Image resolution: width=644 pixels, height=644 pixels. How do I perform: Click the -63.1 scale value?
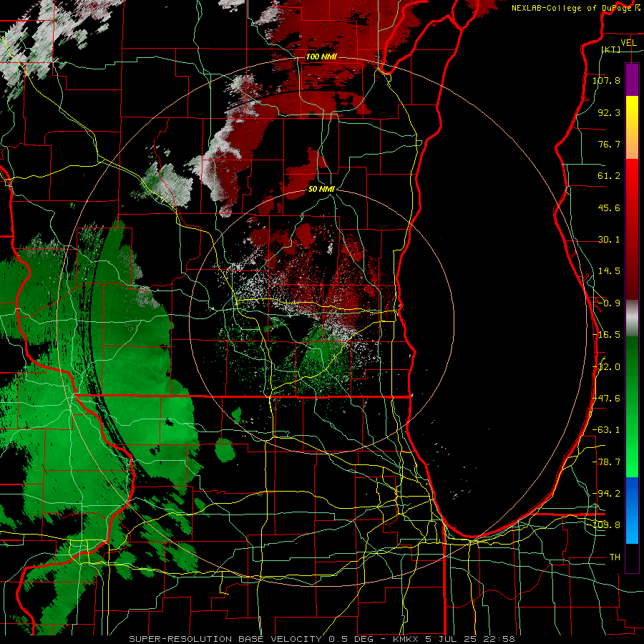[x=606, y=430]
